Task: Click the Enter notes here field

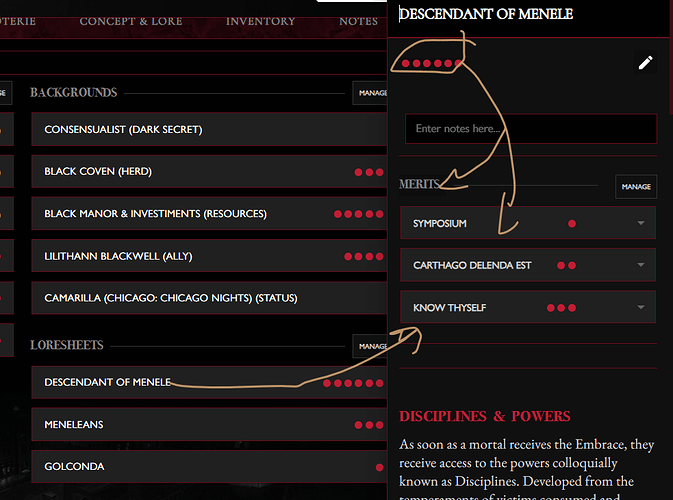Action: click(x=531, y=129)
